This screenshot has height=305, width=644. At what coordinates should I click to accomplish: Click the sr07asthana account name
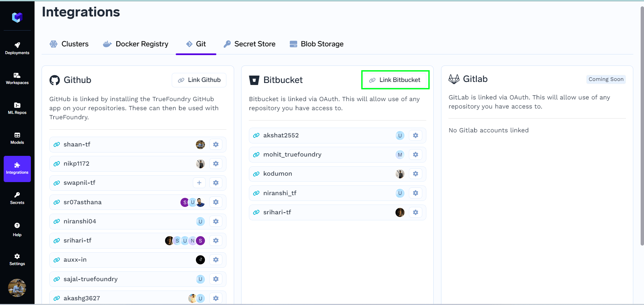(83, 202)
